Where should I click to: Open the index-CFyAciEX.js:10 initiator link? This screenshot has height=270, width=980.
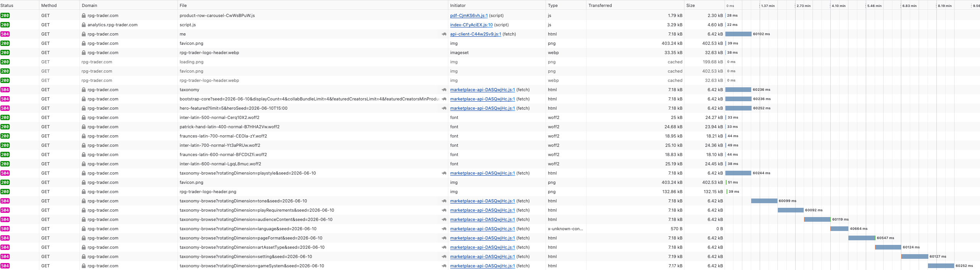(471, 25)
